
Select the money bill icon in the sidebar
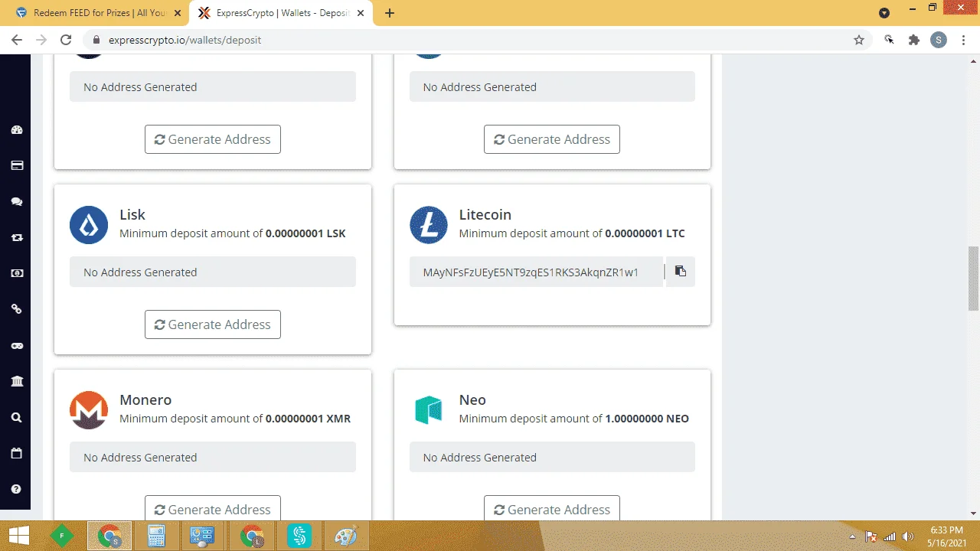click(16, 273)
